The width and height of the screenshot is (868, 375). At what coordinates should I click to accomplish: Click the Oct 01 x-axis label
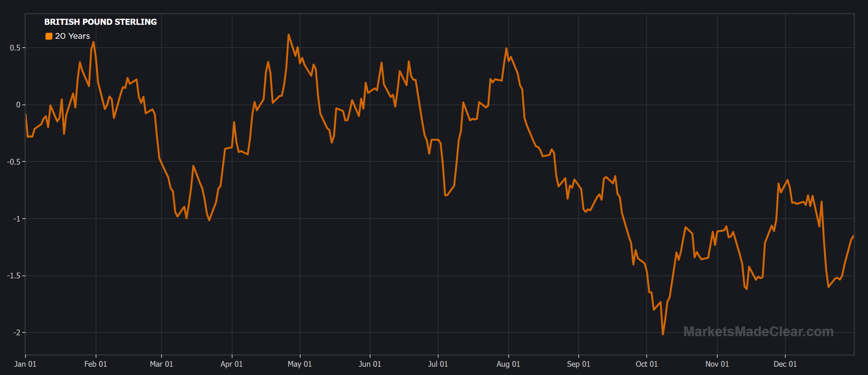point(646,364)
